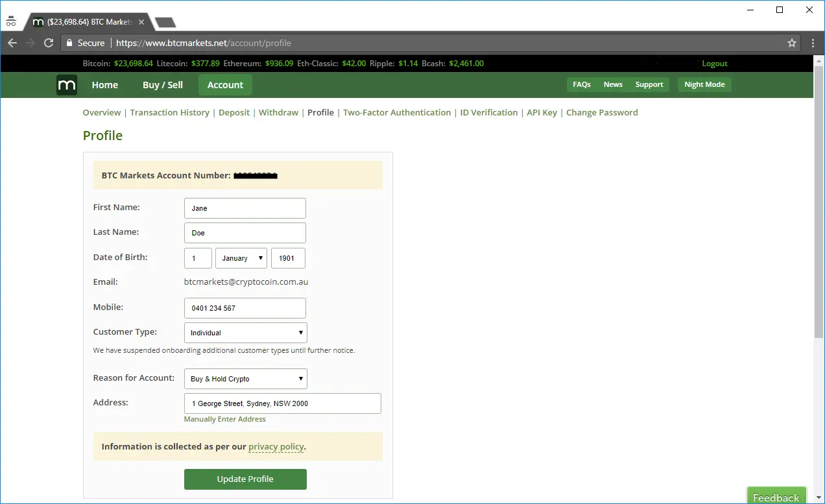Viewport: 825px width, 504px height.
Task: Open the Customer Type dropdown
Action: 246,333
